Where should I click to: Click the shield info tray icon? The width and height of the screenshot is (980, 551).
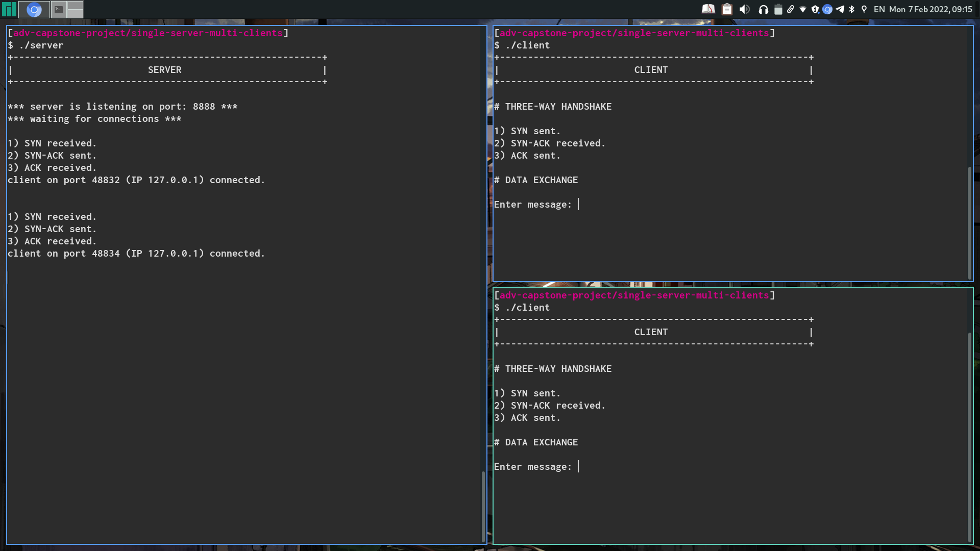click(815, 9)
